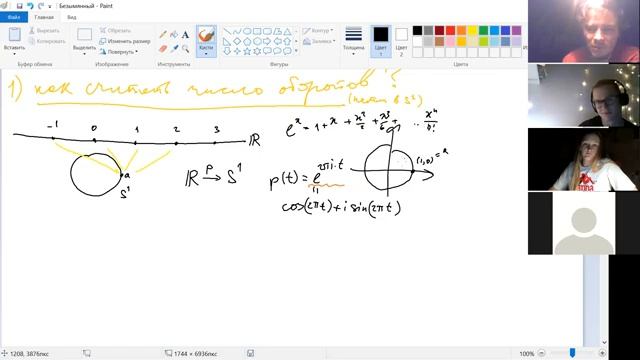Select the Fill with color bucket tool
Screen dimensions: 640x360
(x=174, y=35)
